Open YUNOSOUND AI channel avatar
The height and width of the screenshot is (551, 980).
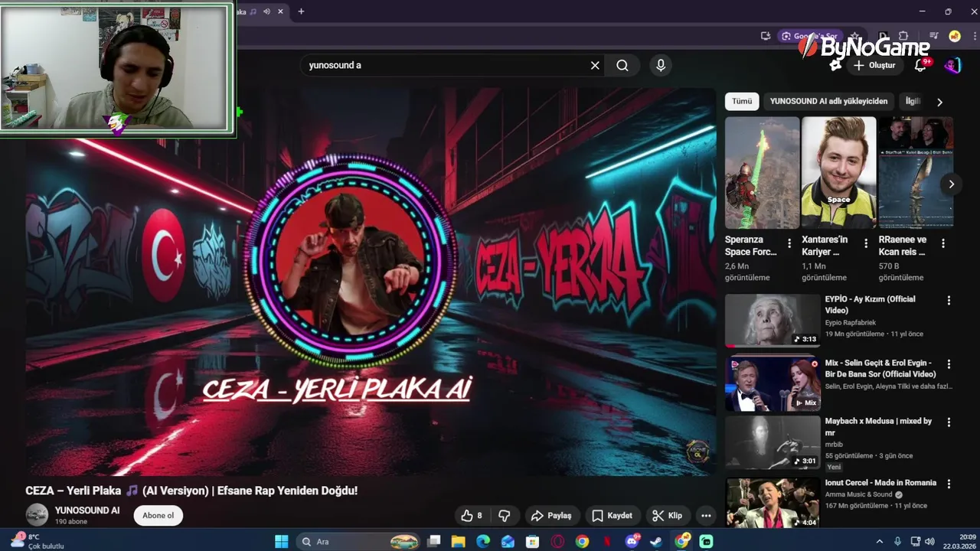click(x=37, y=515)
